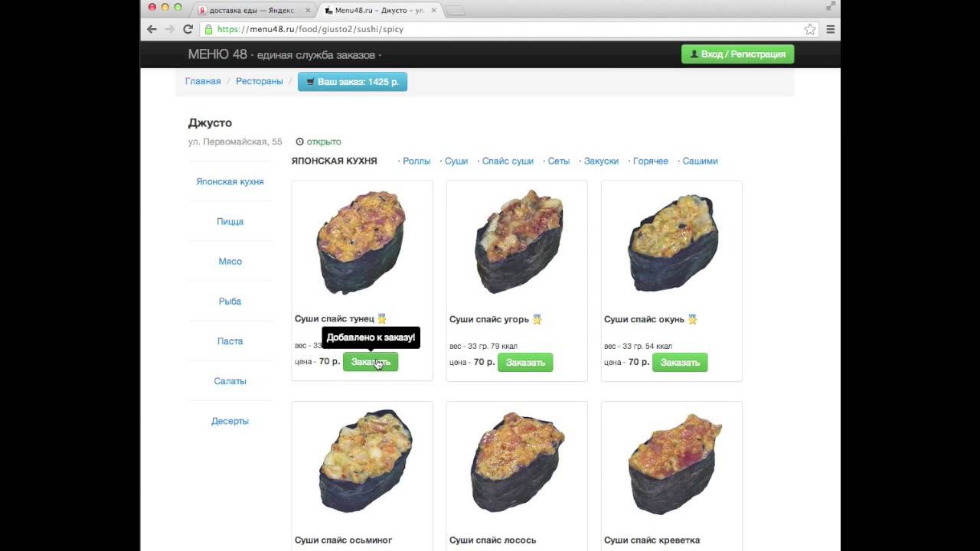
Task: Go forward using the browser forward arrow
Action: [x=170, y=29]
